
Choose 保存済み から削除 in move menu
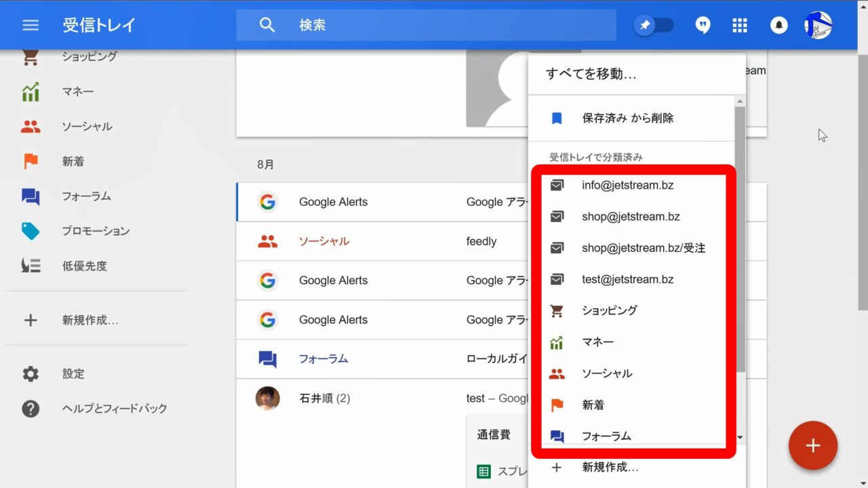click(627, 118)
